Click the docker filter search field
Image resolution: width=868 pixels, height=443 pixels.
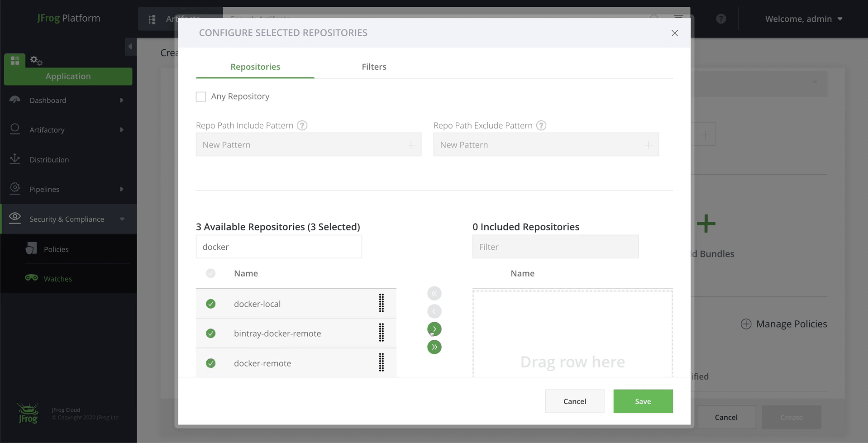point(279,247)
